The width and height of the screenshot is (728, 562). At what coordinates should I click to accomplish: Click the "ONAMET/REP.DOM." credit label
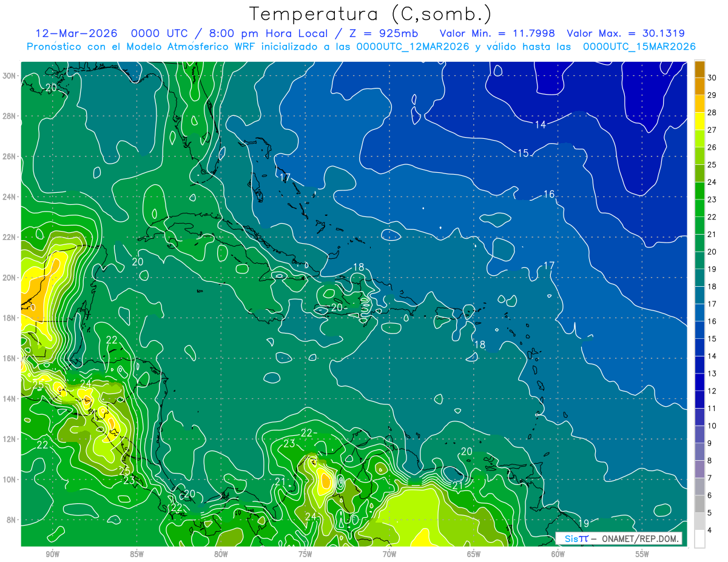point(639,539)
